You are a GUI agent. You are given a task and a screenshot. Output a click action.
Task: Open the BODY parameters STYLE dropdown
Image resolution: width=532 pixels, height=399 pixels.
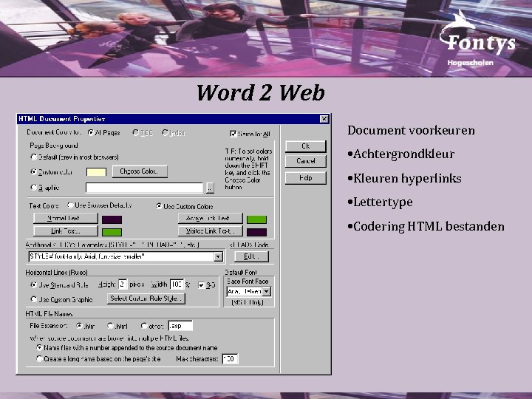(219, 257)
